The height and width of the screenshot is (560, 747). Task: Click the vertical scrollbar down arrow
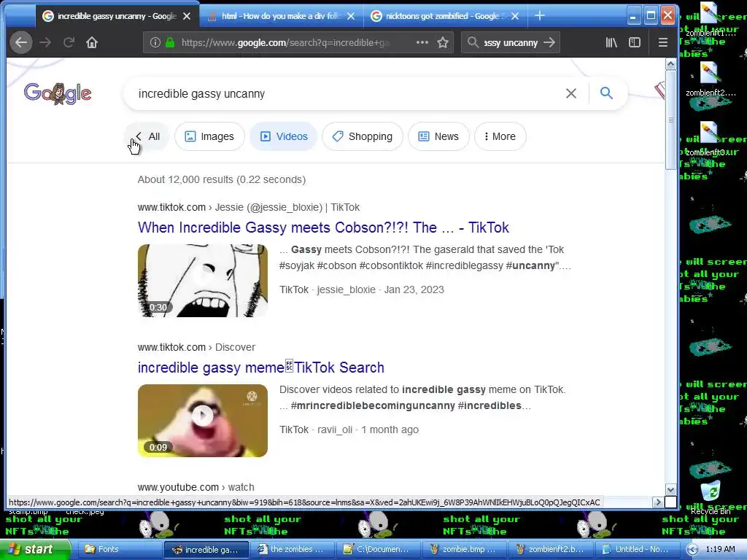(x=671, y=489)
